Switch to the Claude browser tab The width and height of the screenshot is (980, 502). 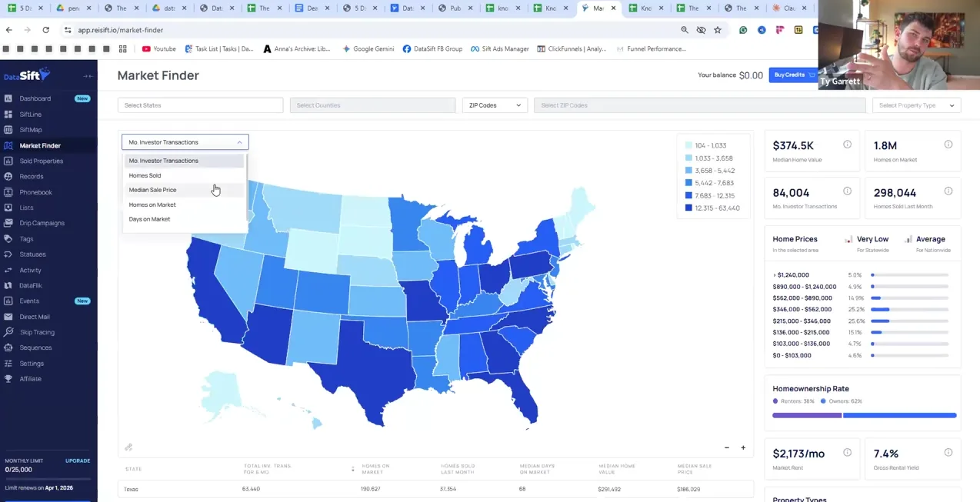point(788,8)
